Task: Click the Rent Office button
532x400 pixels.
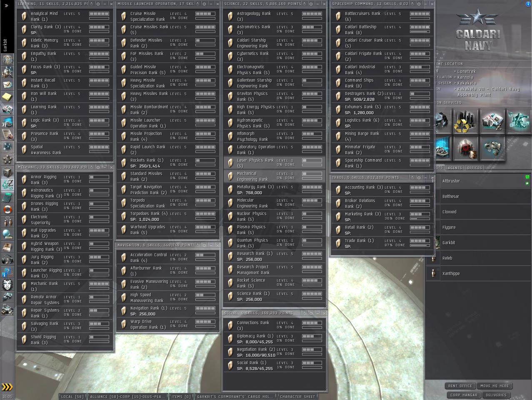Action: (460, 386)
